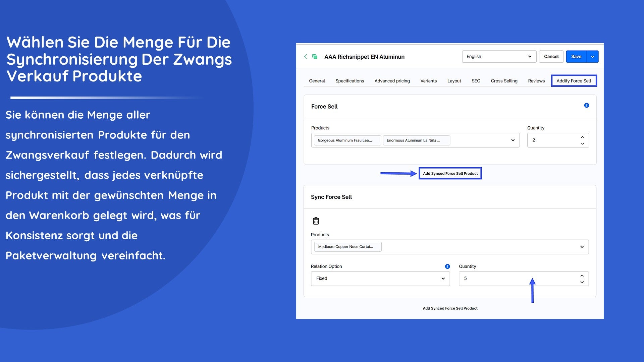
Task: Click the highlighted Add Synced Force Sell Product button
Action: tap(450, 173)
